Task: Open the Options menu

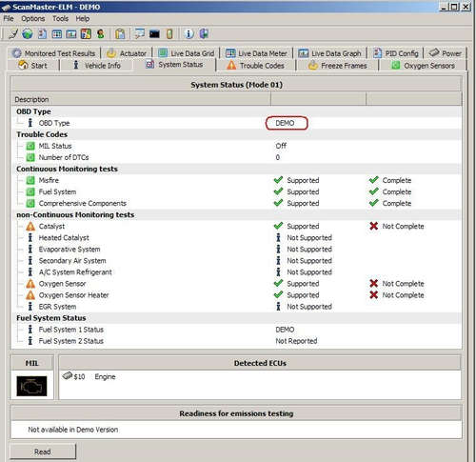Action: (33, 19)
